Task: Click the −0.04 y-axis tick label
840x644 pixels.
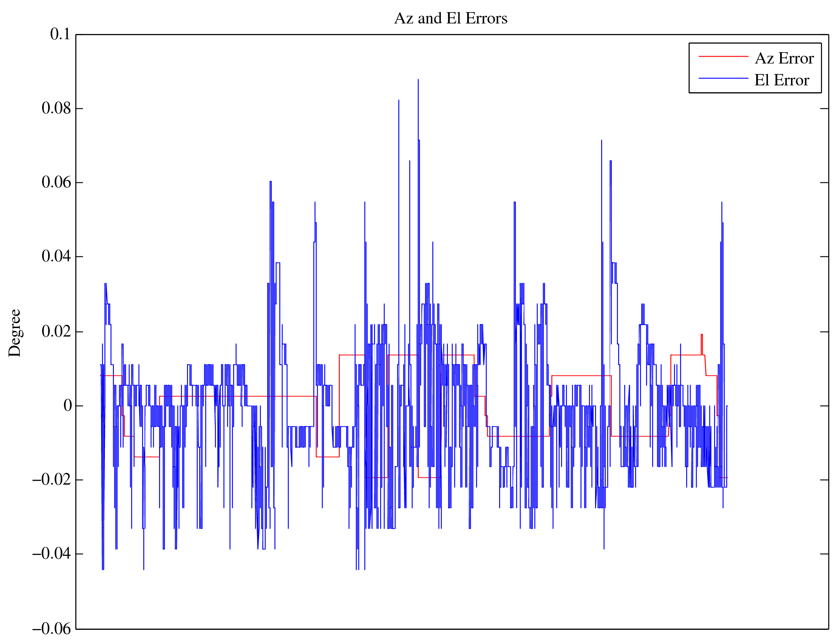Action: tap(51, 554)
